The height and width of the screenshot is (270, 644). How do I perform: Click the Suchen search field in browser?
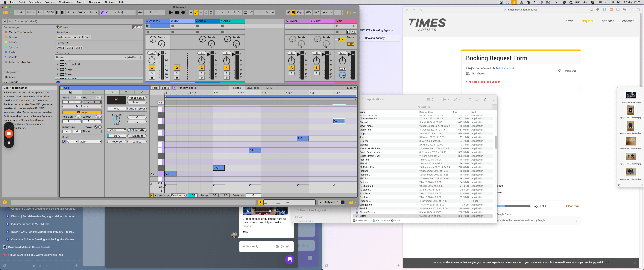[78, 21]
